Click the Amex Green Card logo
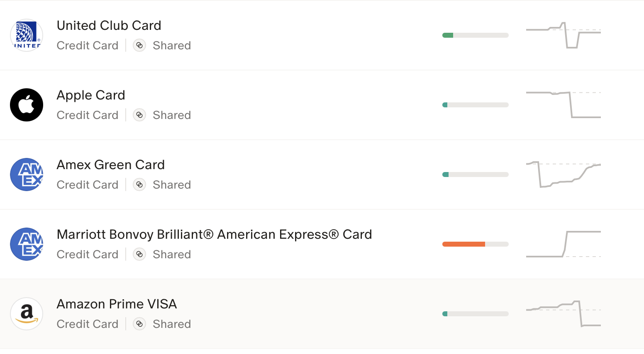Screen dimensions: 644x354 (27, 175)
